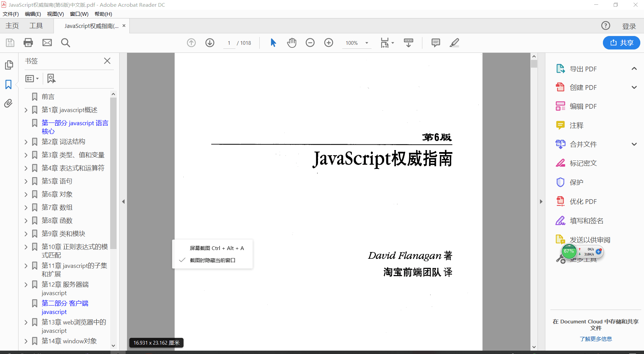Open the Attachments paperclip panel
Image resolution: width=644 pixels, height=354 pixels.
pyautogui.click(x=8, y=103)
